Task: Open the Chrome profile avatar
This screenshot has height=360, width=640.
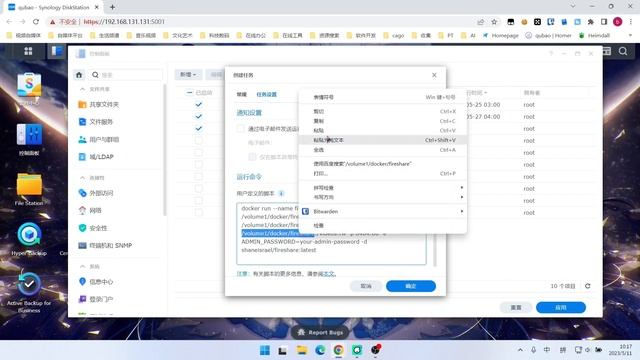Action: 618,22
